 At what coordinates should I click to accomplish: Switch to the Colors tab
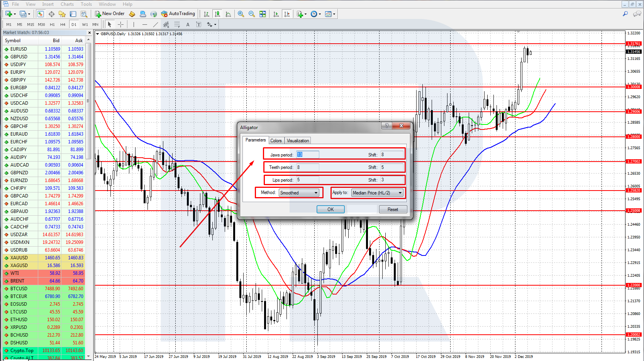click(x=276, y=141)
